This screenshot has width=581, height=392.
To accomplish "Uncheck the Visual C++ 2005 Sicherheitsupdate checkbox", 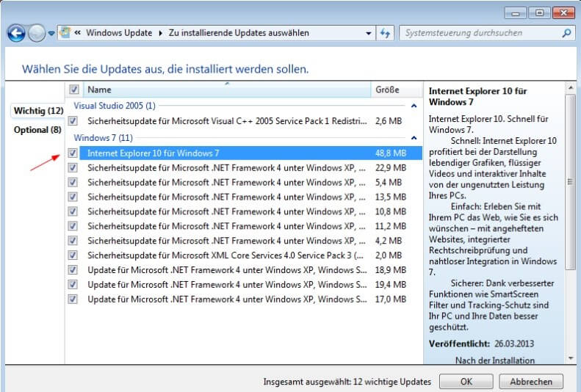I will click(x=73, y=120).
